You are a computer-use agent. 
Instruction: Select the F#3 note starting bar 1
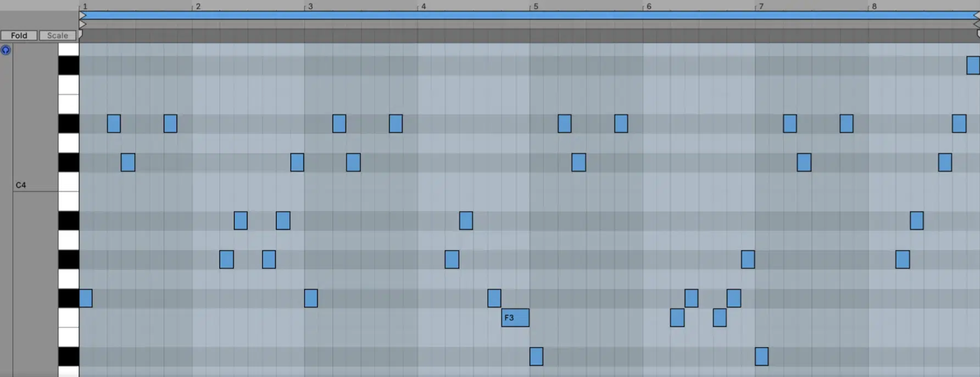pyautogui.click(x=86, y=298)
